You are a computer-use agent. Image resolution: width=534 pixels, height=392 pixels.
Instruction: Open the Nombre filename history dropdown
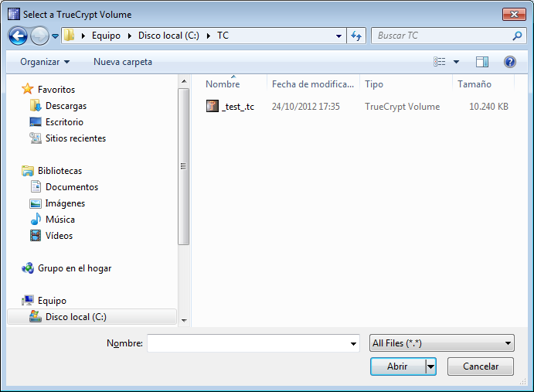point(353,343)
